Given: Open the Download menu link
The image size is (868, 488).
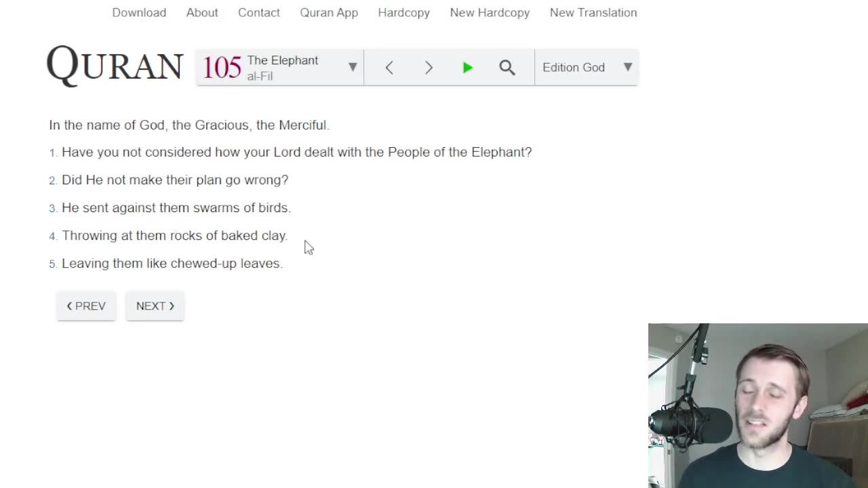Looking at the screenshot, I should click(x=139, y=12).
